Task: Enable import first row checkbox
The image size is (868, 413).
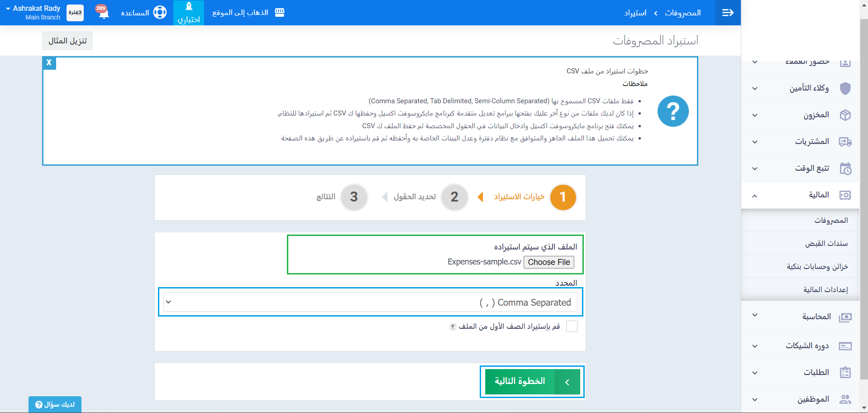Action: [572, 327]
